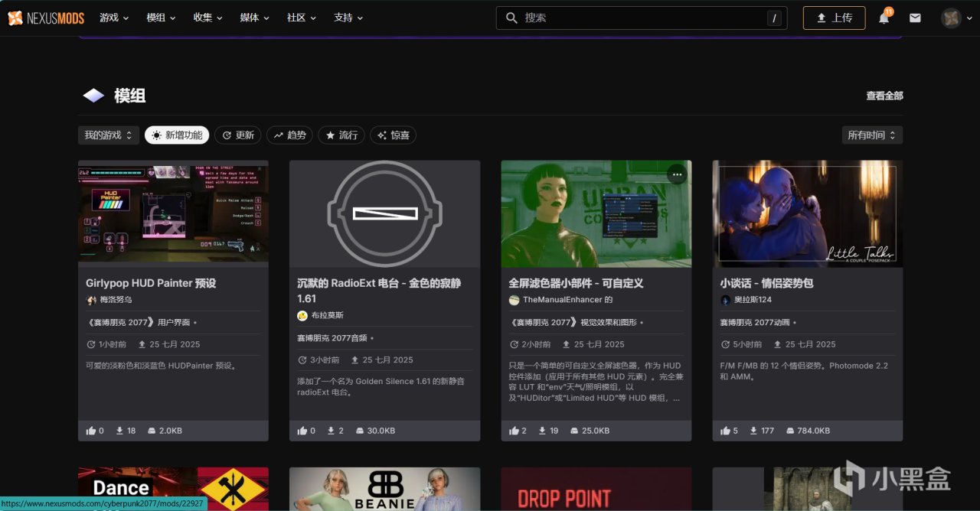Expand the 模组 navigation dropdown
The width and height of the screenshot is (980, 511).
(161, 18)
